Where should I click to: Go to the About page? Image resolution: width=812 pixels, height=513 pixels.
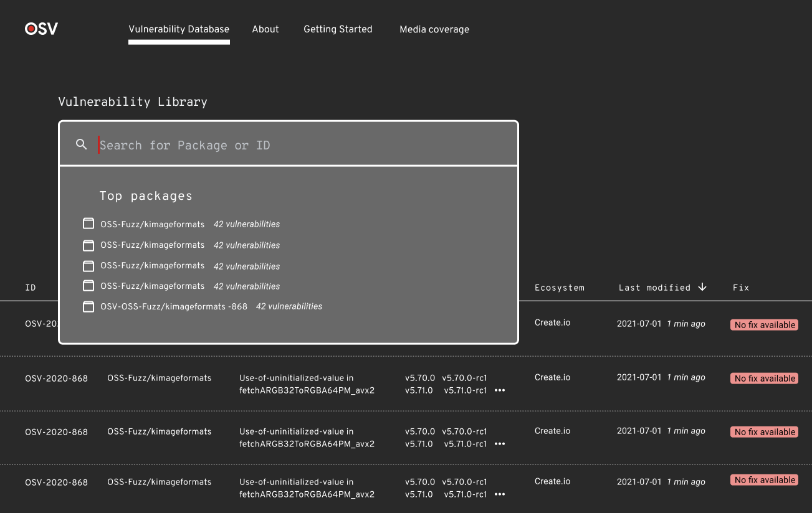tap(265, 29)
